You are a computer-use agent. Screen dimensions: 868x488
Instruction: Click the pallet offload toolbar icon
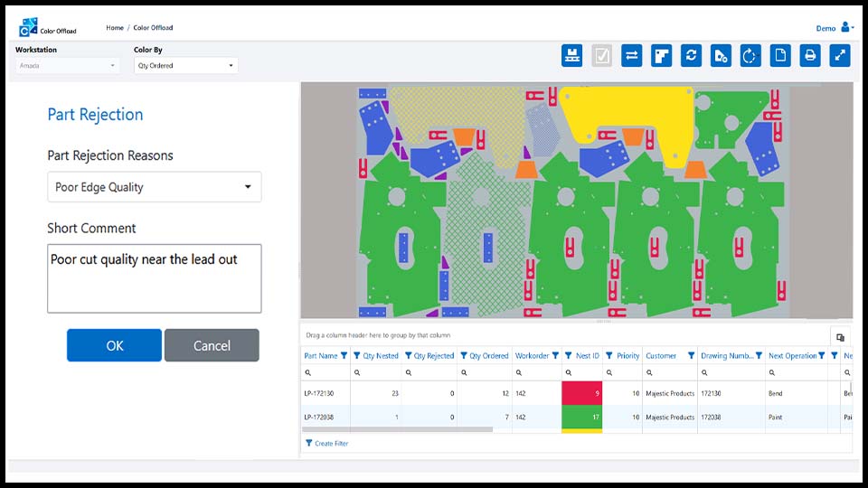click(572, 56)
